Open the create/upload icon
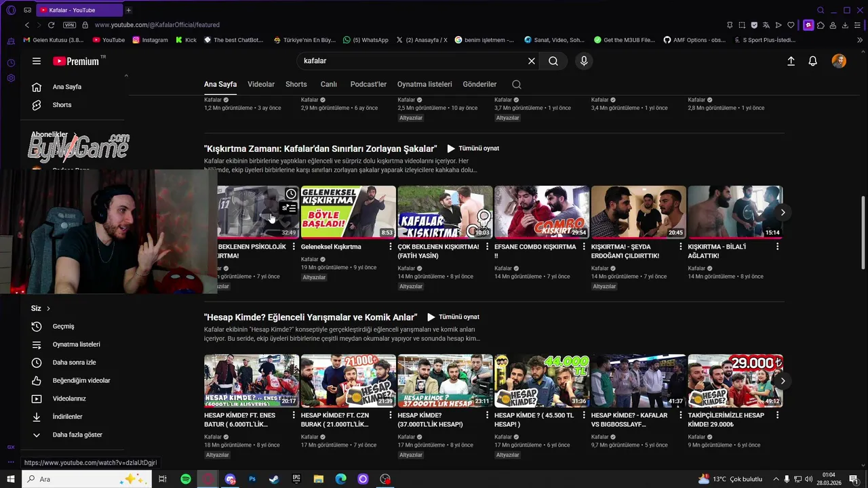Image resolution: width=868 pixels, height=488 pixels. point(791,61)
